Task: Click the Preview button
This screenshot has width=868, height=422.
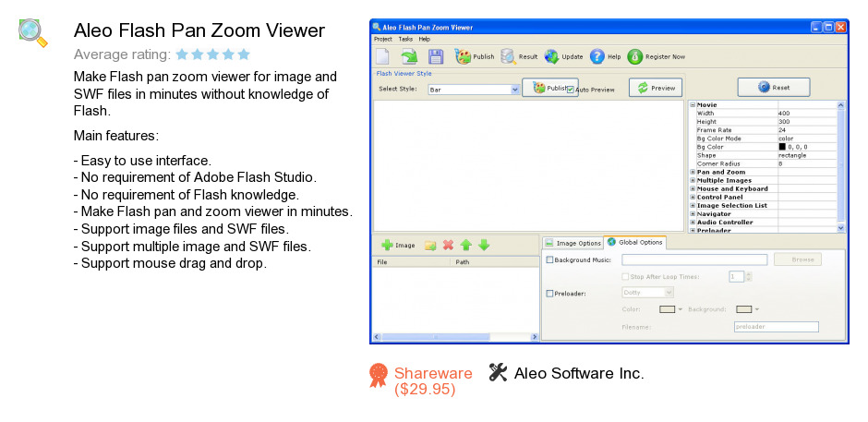Action: point(656,88)
